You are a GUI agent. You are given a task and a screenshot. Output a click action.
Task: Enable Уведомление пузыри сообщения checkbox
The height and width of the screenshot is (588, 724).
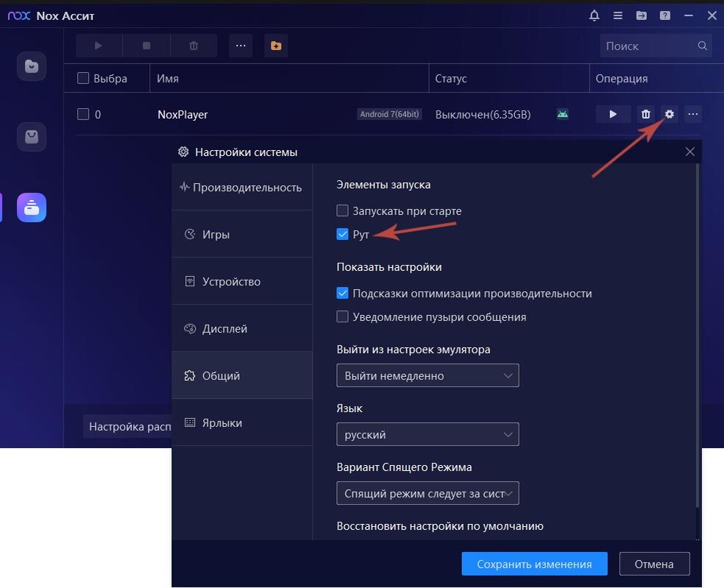[342, 317]
